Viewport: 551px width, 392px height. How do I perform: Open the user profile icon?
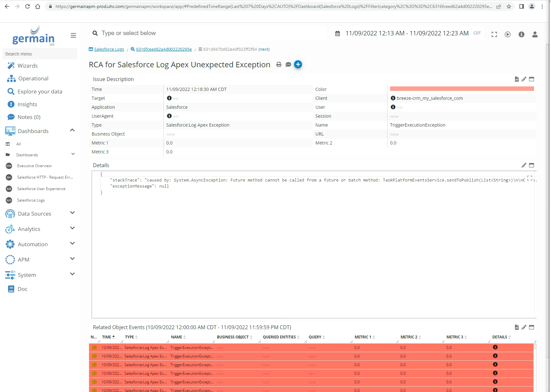pos(535,34)
